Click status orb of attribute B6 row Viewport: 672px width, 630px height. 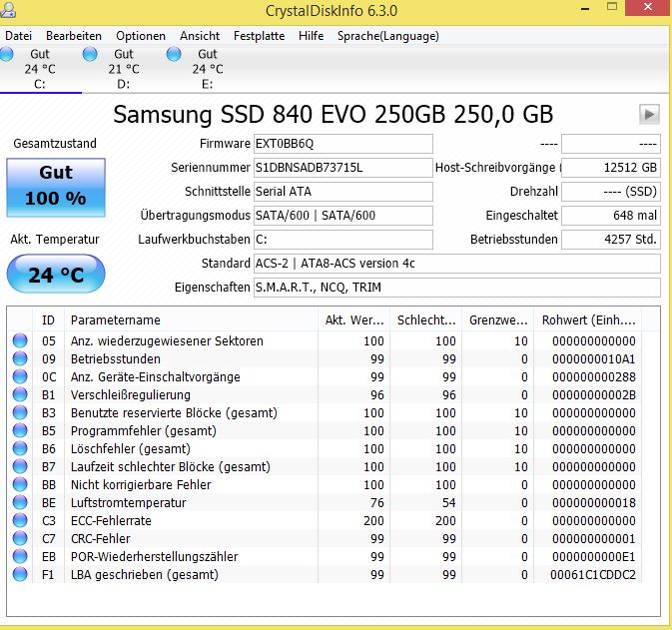20,448
